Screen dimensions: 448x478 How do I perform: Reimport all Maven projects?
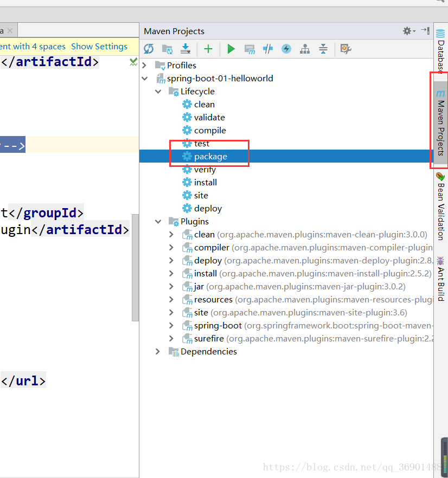pyautogui.click(x=149, y=49)
